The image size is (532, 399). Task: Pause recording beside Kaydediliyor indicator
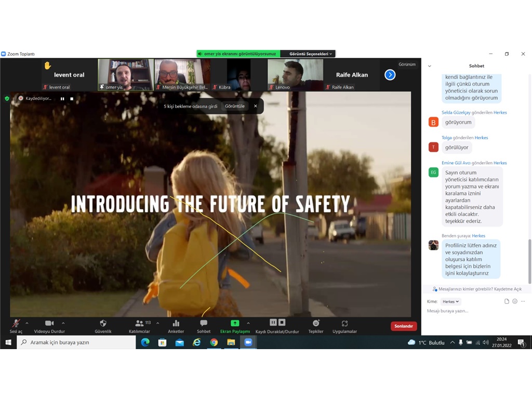pos(62,99)
